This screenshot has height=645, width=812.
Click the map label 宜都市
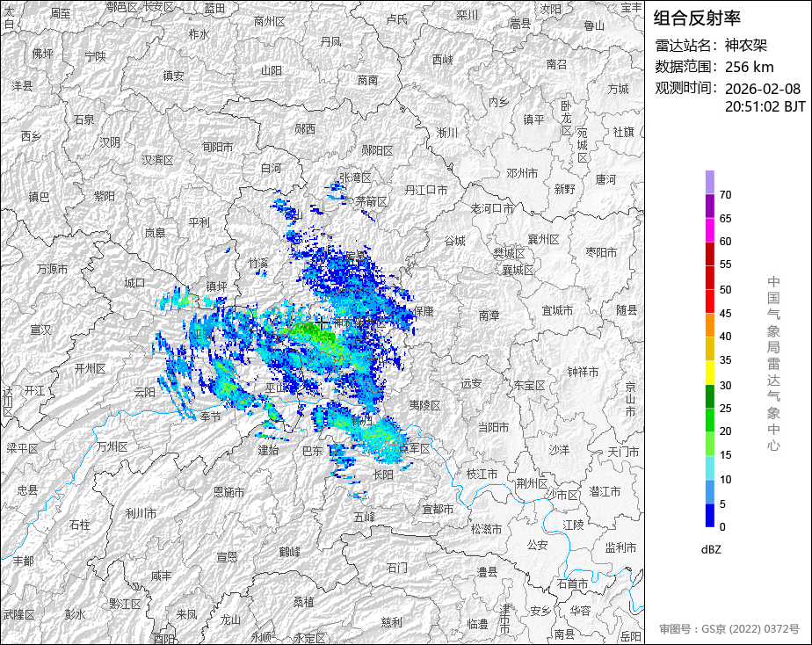click(x=439, y=510)
